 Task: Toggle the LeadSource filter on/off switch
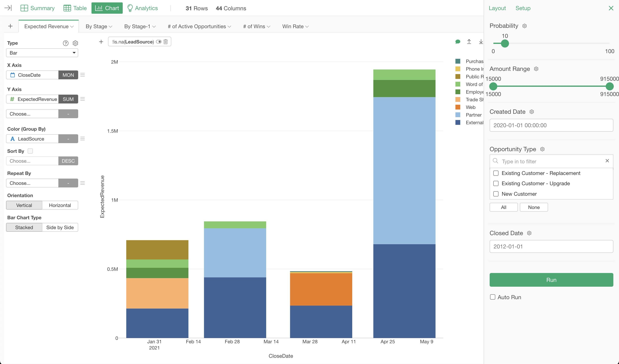click(159, 42)
